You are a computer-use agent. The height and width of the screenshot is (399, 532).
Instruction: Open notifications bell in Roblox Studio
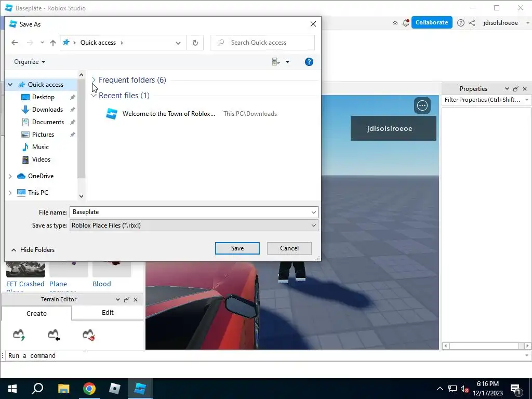[x=405, y=23]
